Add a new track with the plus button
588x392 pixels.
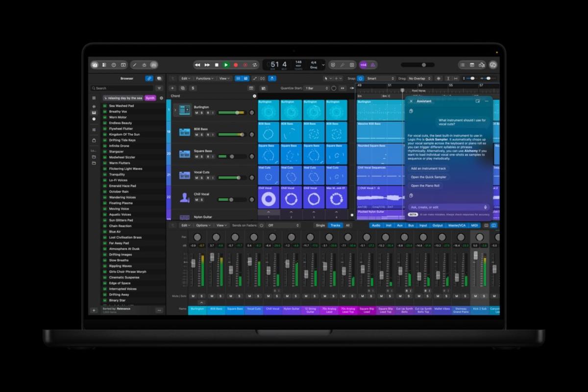point(172,88)
